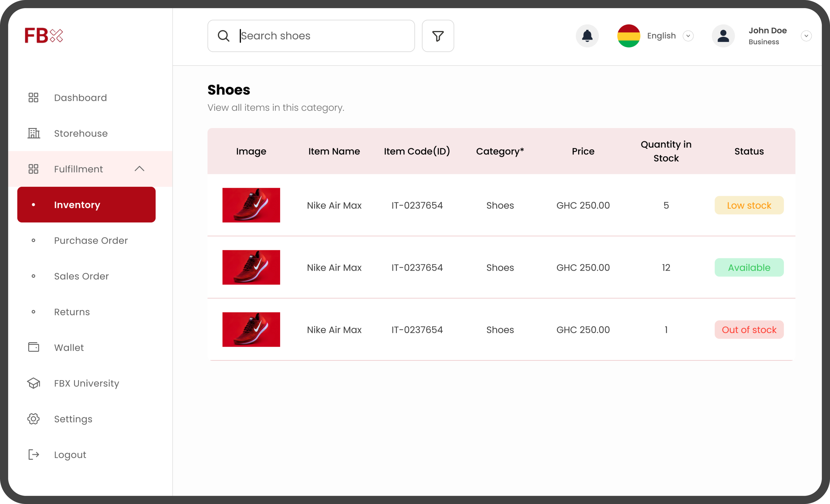
Task: Click the Status column header
Action: (749, 151)
